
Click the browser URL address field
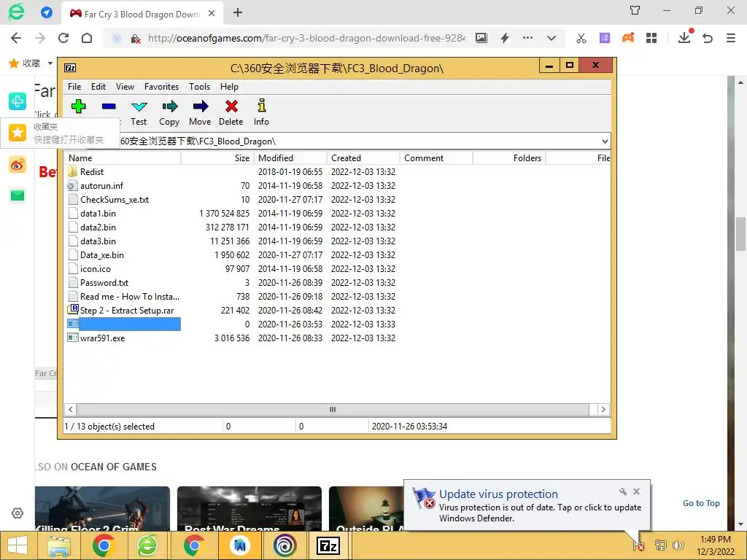point(306,38)
